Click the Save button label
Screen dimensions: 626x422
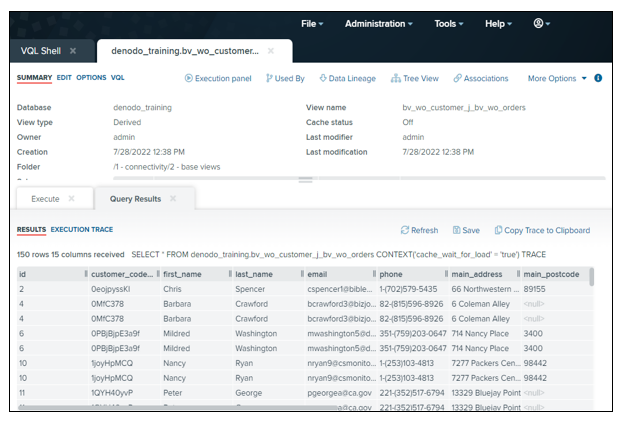(471, 230)
